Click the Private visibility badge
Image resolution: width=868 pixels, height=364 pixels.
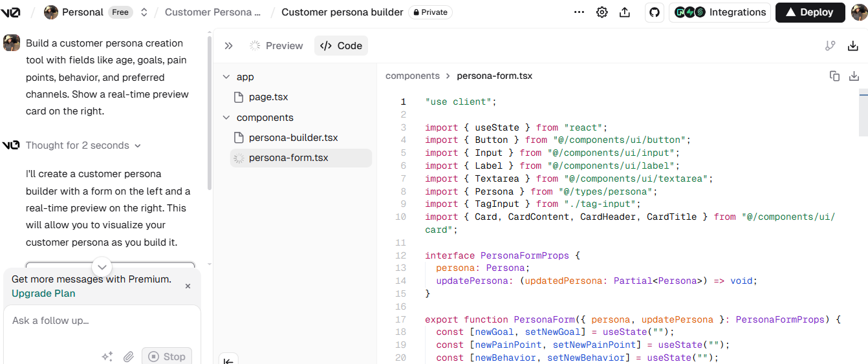click(x=430, y=12)
